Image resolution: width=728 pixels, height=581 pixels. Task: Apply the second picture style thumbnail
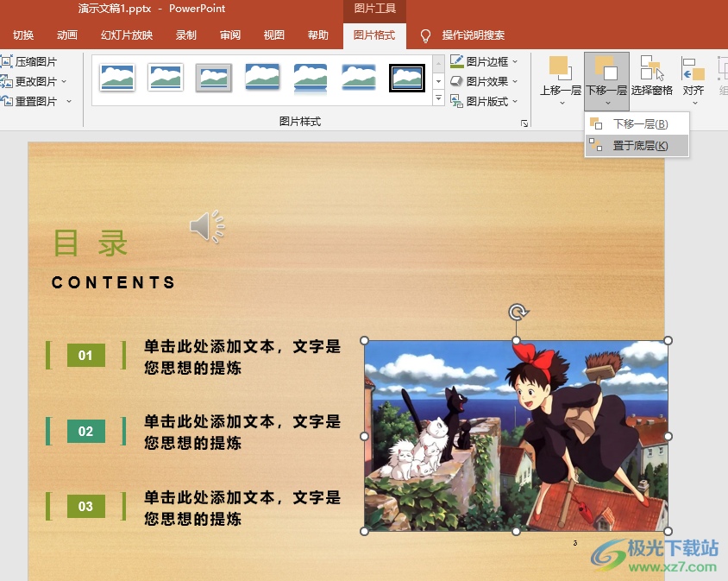pyautogui.click(x=166, y=77)
